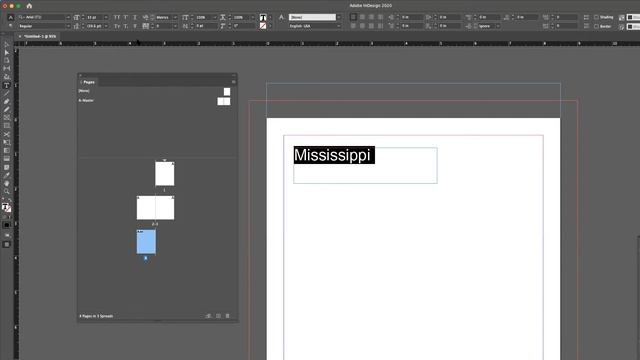Screen dimensions: 640x360
Task: Click the Align Left paragraph button
Action: [353, 17]
